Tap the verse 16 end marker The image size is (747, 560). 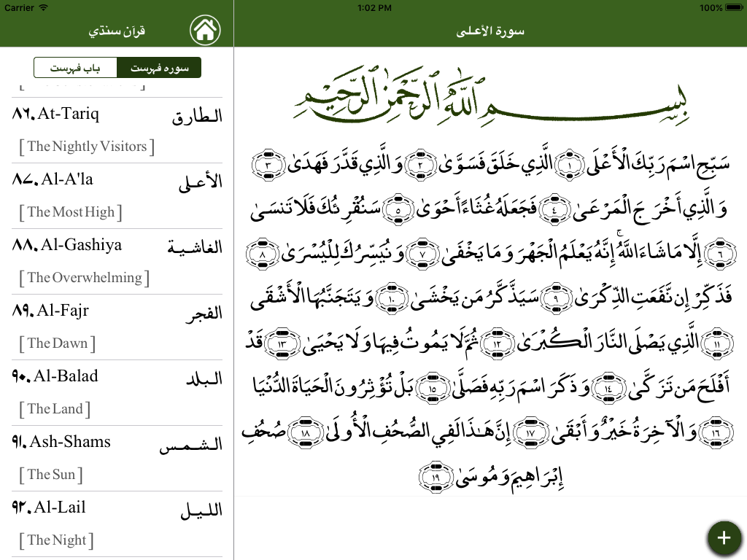click(x=716, y=432)
